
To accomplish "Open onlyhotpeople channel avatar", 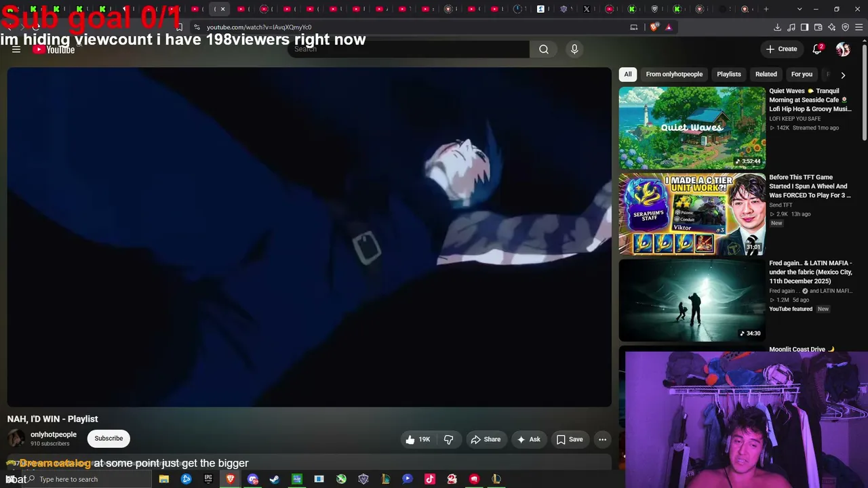I will point(16,439).
